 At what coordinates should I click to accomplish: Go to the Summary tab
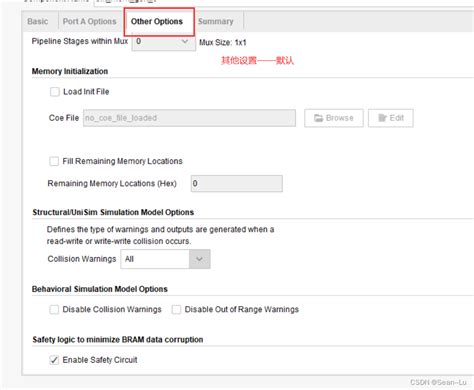point(216,21)
